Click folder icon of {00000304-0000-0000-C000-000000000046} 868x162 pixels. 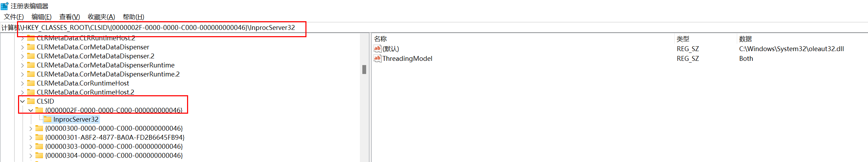pyautogui.click(x=39, y=155)
